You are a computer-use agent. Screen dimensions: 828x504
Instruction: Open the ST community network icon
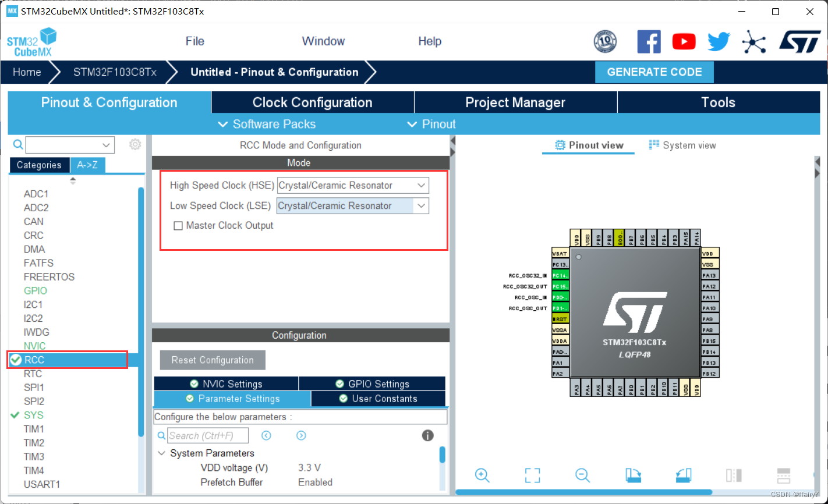[753, 41]
